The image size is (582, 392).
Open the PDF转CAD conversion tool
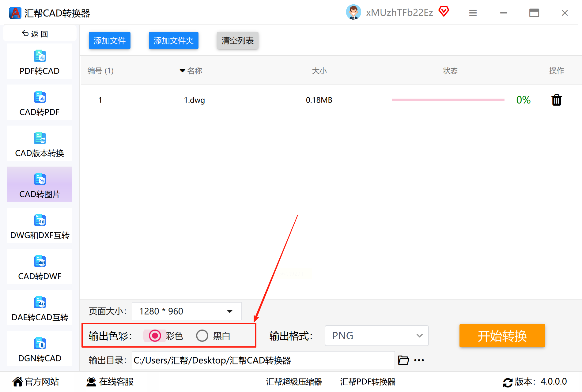40,62
